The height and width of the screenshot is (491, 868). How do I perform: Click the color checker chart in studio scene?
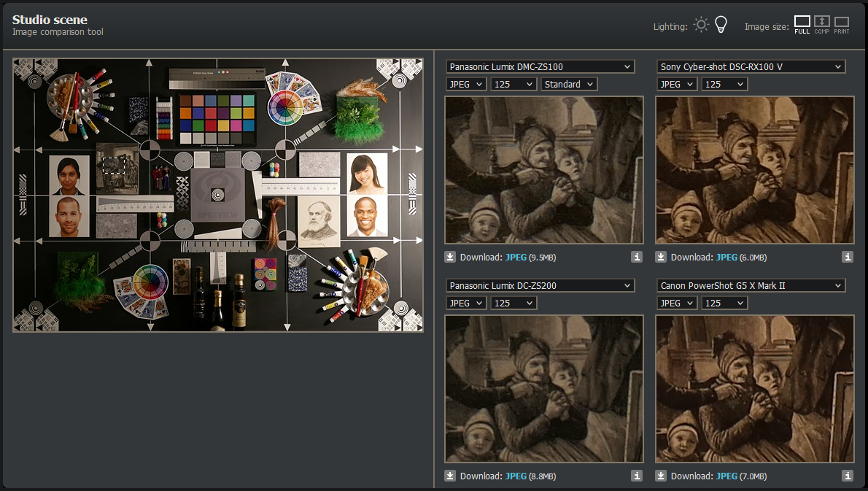coord(217,119)
